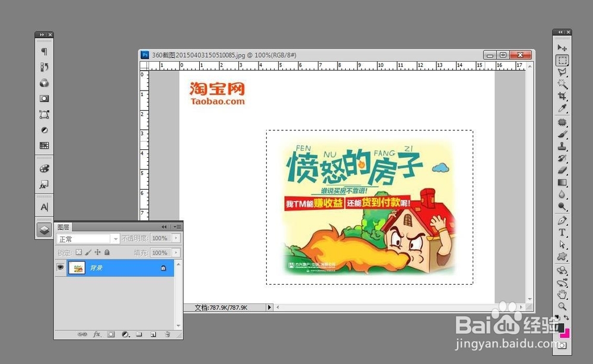This screenshot has height=364, width=593.
Task: Open the palette-shaped panel icon
Action: point(44,168)
